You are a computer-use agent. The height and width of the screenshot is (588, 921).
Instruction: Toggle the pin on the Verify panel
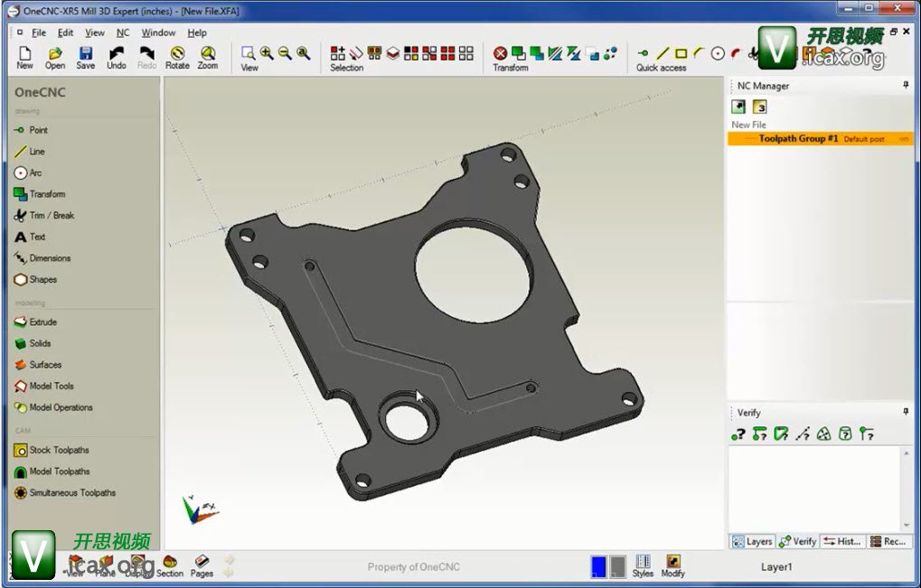point(906,412)
